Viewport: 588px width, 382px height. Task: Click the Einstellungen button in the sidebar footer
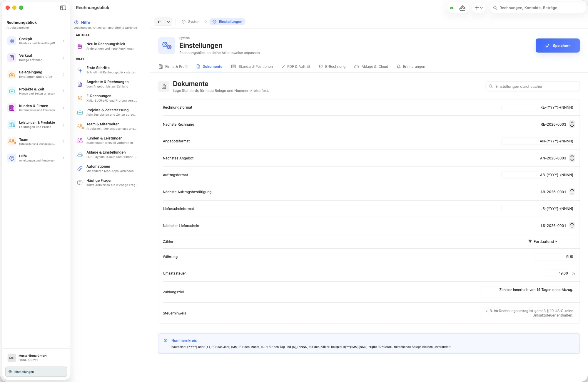(x=36, y=372)
